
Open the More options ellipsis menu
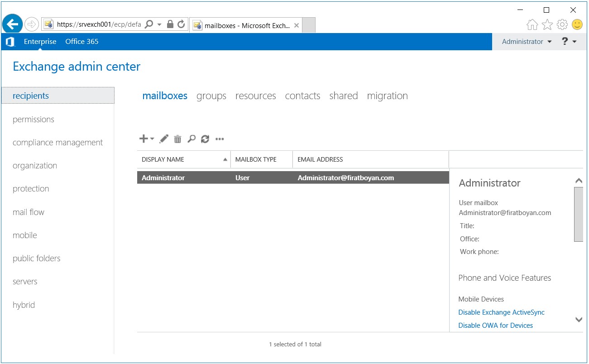(x=220, y=139)
